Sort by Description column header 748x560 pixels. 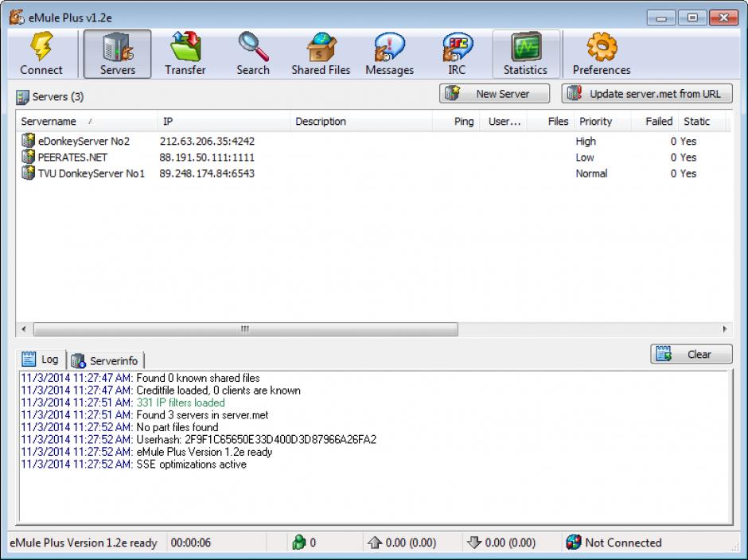[361, 121]
